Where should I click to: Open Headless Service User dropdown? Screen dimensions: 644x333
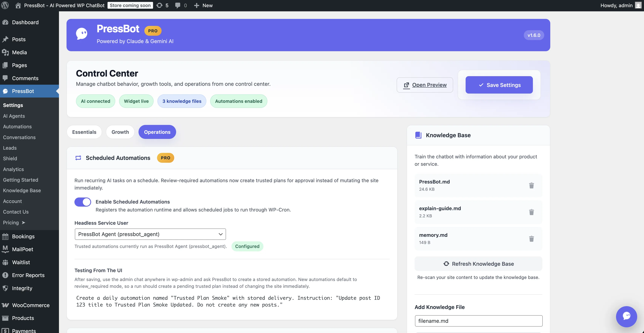pos(150,234)
